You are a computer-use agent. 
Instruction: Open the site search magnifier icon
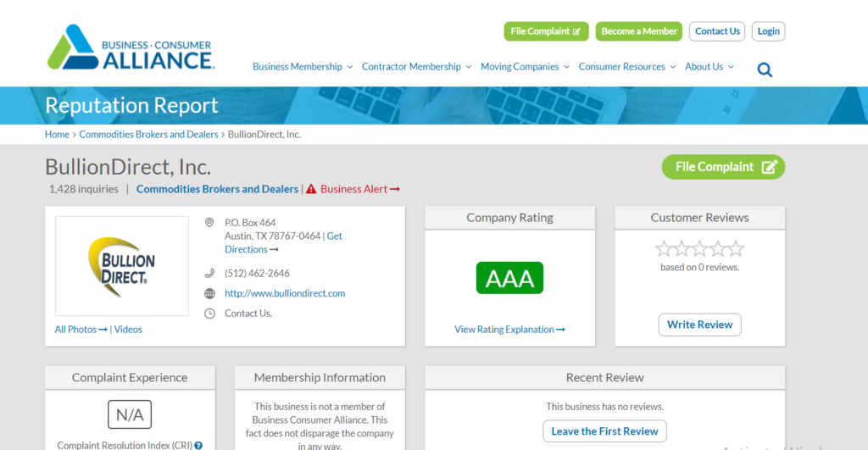765,69
